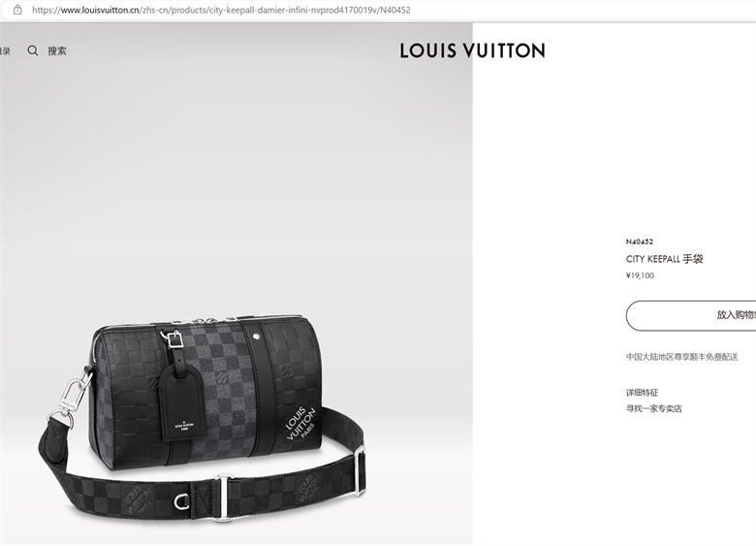Click the LOUIS VUITTON PARIS print on bag
Viewport: 756px width, 546px height.
click(x=299, y=423)
